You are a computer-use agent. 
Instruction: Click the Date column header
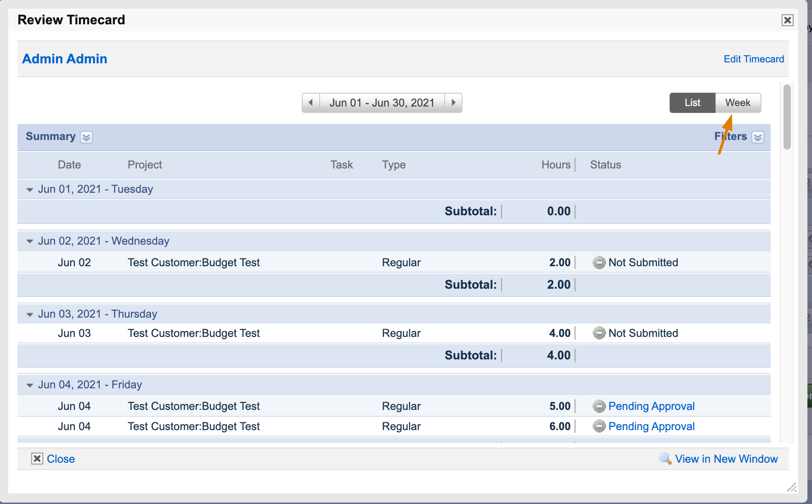tap(69, 165)
